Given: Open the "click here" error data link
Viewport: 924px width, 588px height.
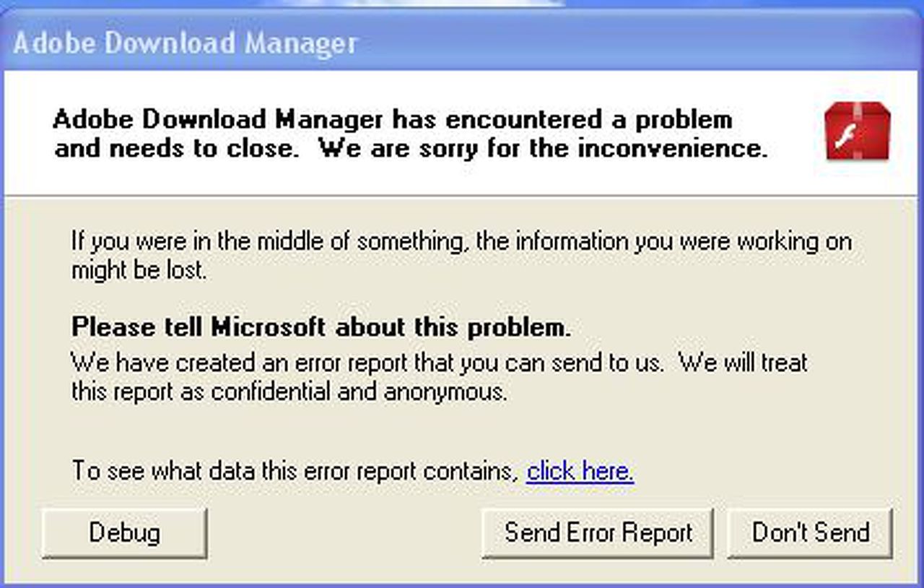Looking at the screenshot, I should point(580,472).
